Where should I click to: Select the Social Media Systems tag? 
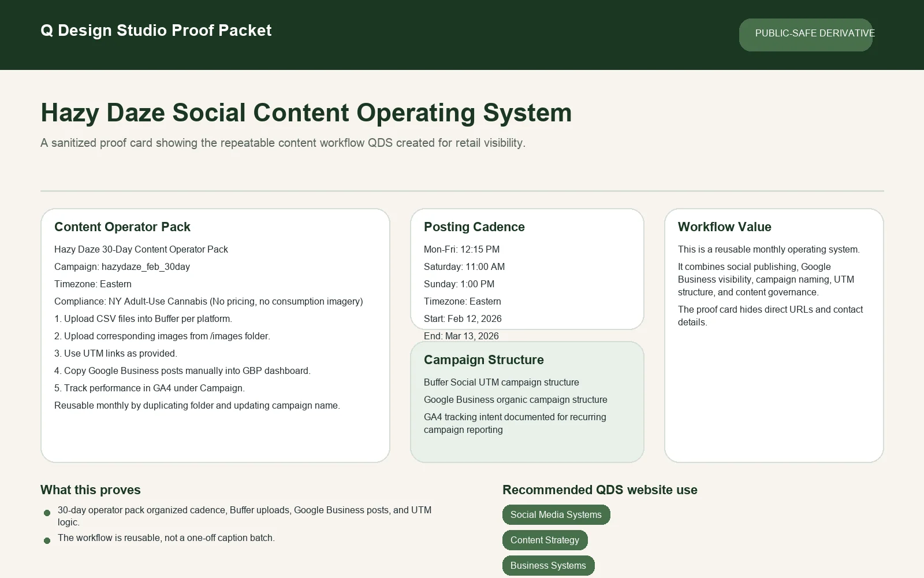click(x=556, y=514)
